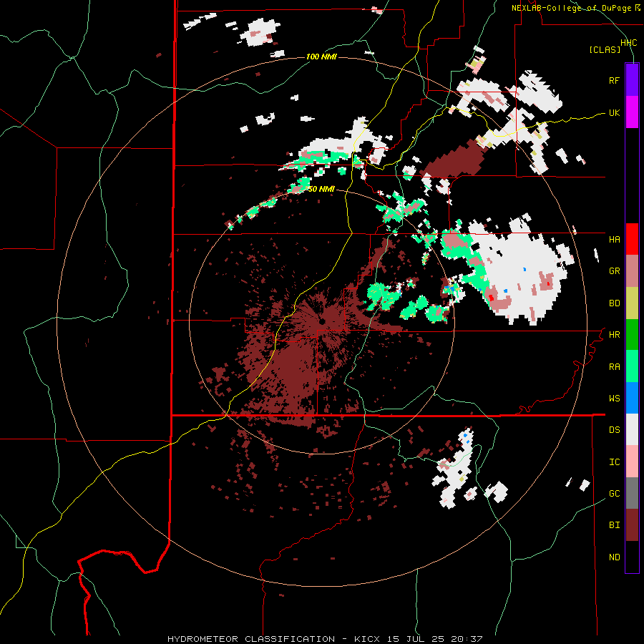
Task: Click the 50 NMI range ring label
Action: [321, 189]
